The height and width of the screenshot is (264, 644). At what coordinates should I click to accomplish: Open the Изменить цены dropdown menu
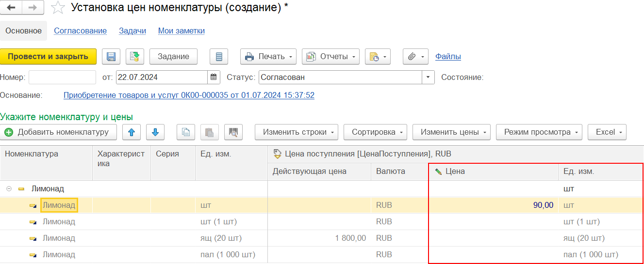[451, 132]
